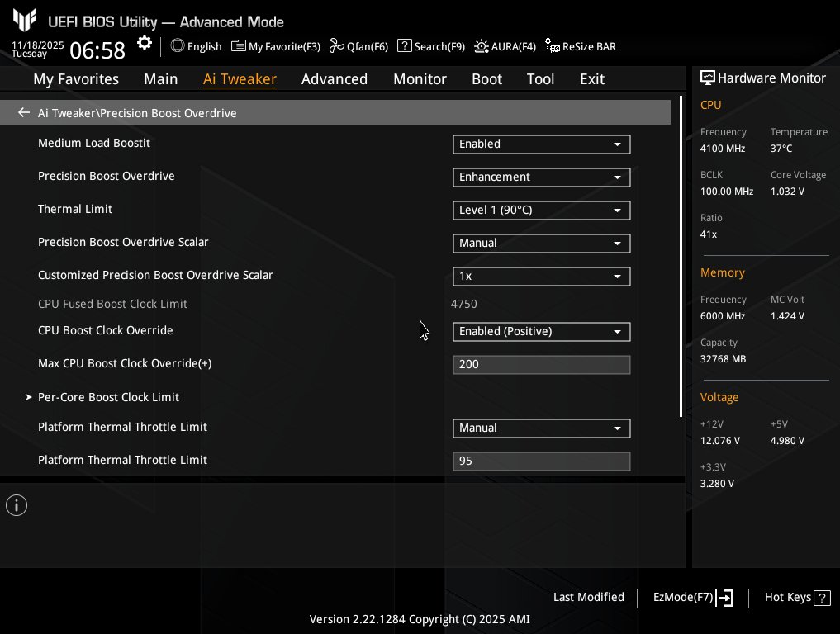Click the Hardware Monitor display icon
This screenshot has height=634, width=840.
point(707,78)
